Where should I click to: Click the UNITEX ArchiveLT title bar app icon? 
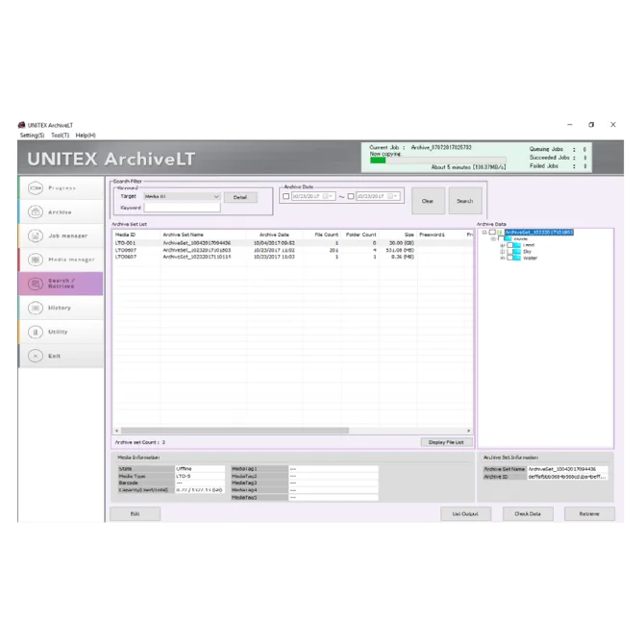22,125
